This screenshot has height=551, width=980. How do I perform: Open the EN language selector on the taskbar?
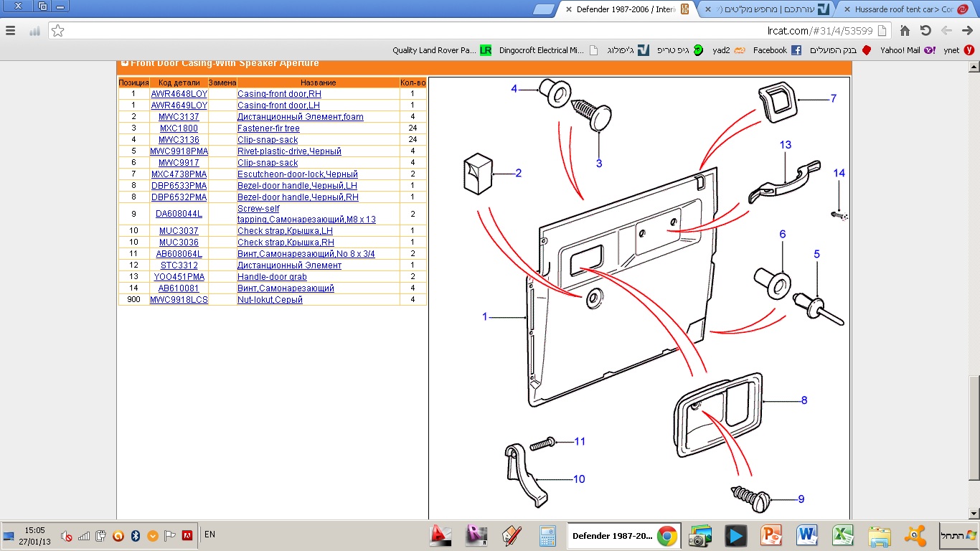pos(209,534)
